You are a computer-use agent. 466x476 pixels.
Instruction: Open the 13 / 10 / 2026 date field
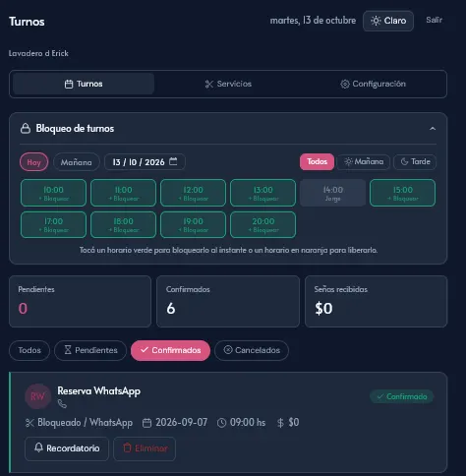click(x=145, y=162)
